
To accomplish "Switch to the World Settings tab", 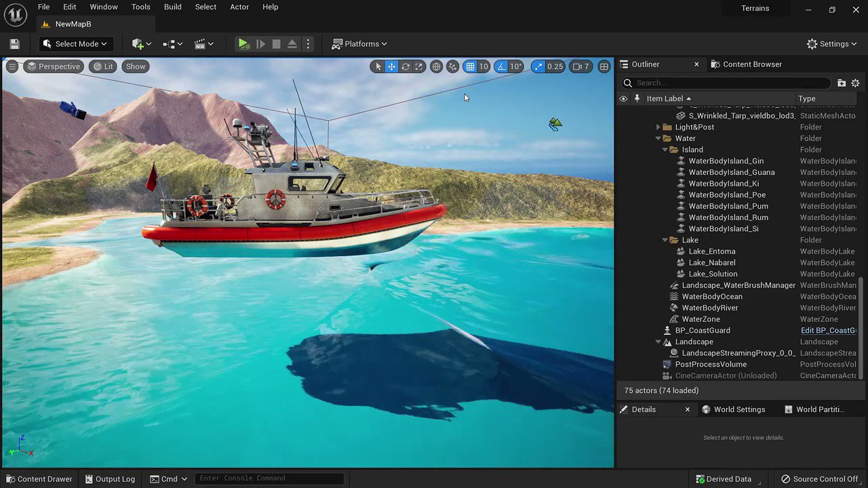I will pos(739,409).
